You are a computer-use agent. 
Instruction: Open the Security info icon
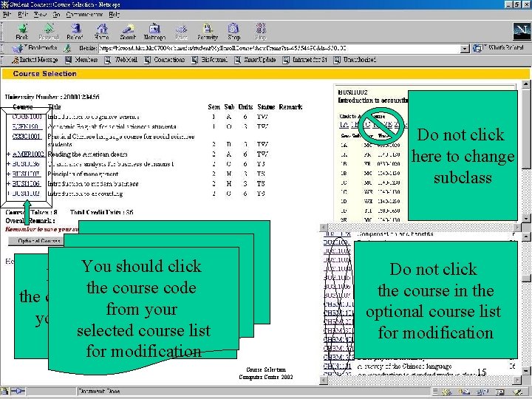point(208,32)
